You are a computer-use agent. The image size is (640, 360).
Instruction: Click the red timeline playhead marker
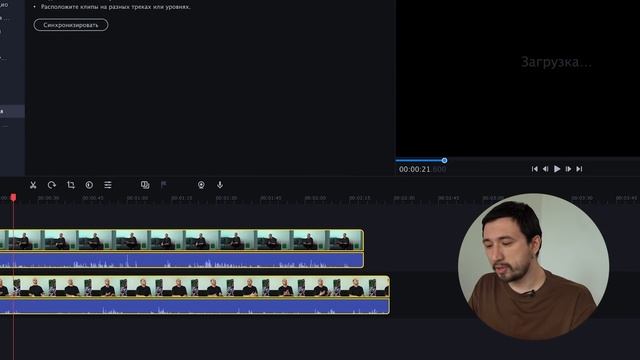point(13,198)
